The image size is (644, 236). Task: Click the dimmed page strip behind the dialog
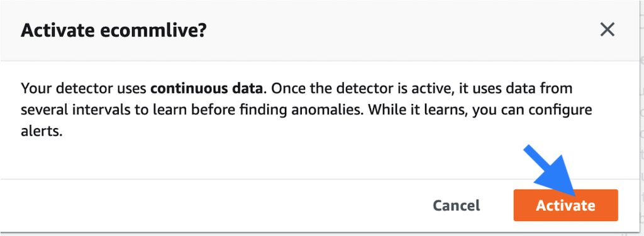point(641,123)
